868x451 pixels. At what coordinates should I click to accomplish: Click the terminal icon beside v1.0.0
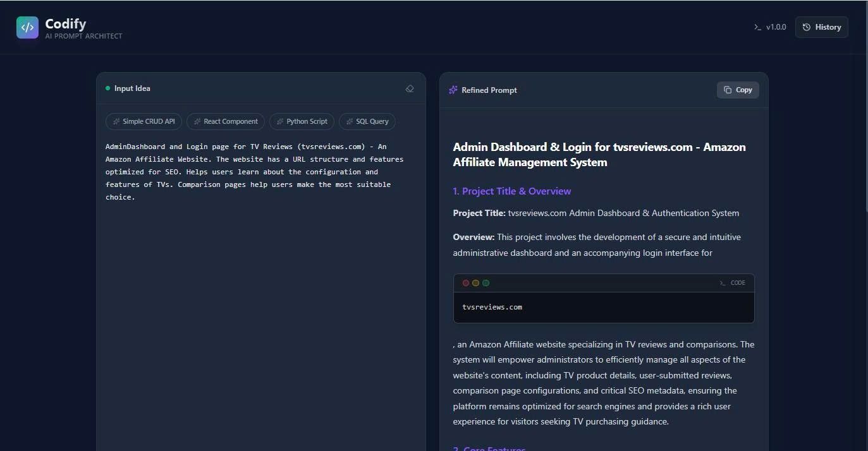coord(757,27)
